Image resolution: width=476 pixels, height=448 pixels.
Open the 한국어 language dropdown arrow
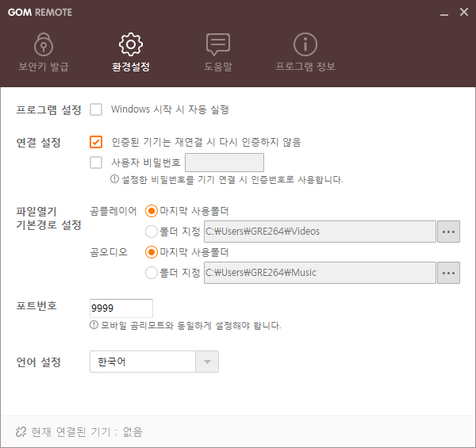tap(207, 362)
